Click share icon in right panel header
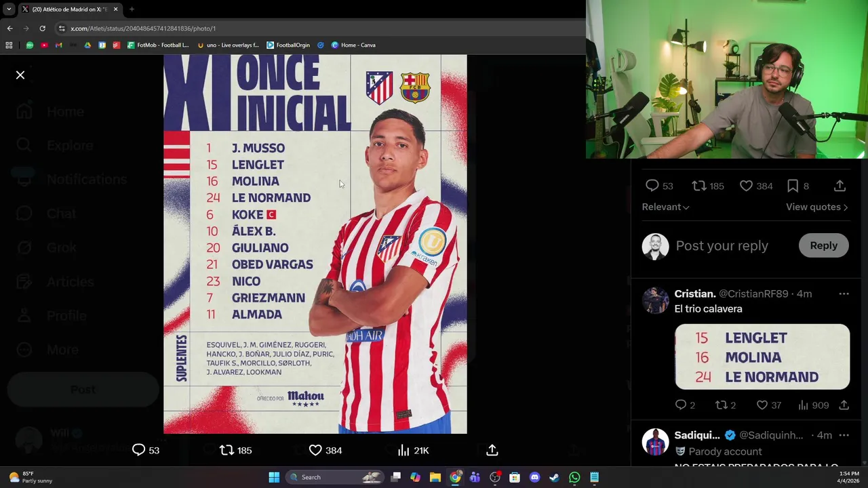Viewport: 868px width, 488px height. point(840,186)
